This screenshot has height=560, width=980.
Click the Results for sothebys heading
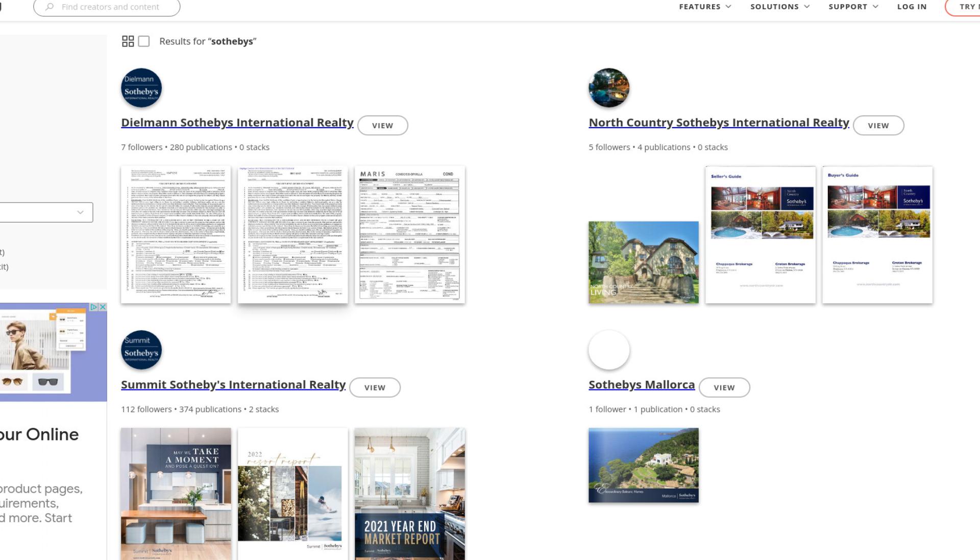coord(208,41)
